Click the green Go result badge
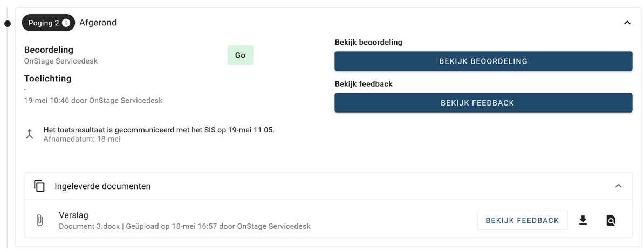This screenshot has width=644, height=252. coord(240,55)
